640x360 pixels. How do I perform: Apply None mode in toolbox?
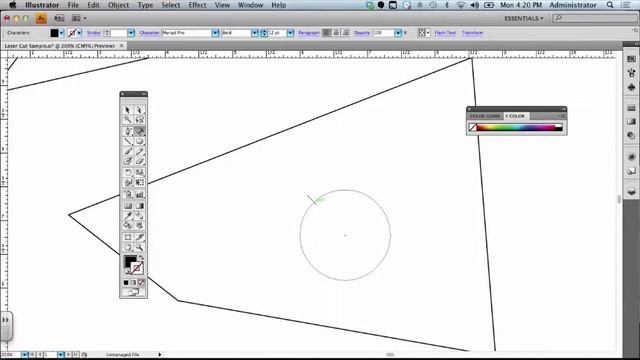(141, 282)
